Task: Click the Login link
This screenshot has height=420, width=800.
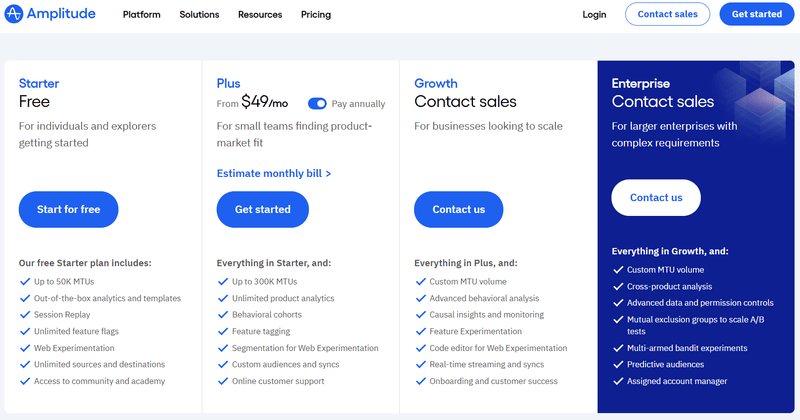Action: click(x=594, y=15)
